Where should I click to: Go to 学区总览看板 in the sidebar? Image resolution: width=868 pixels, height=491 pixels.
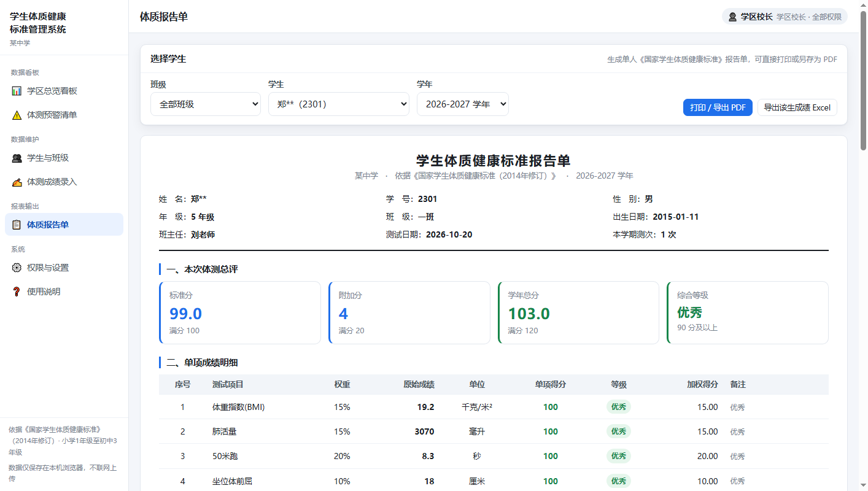coord(64,91)
